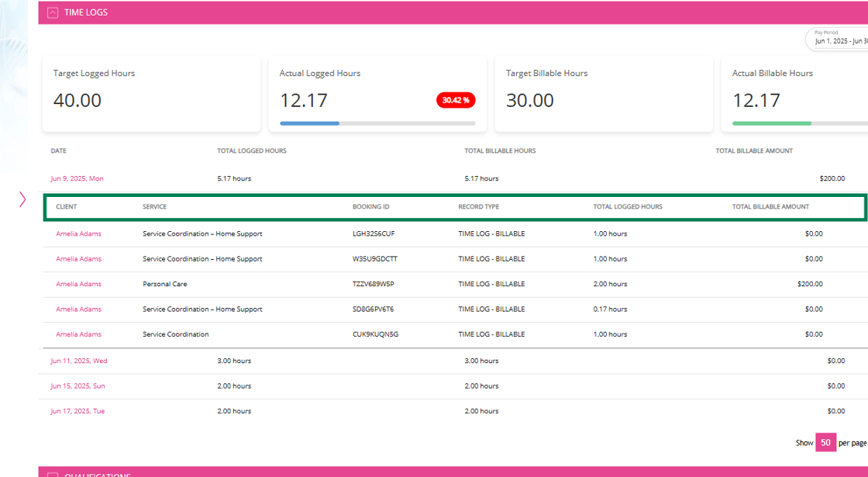Click the TIME LOG - BILLABLE cell for LGH32S6CUF
This screenshot has width=868, height=477.
[491, 233]
